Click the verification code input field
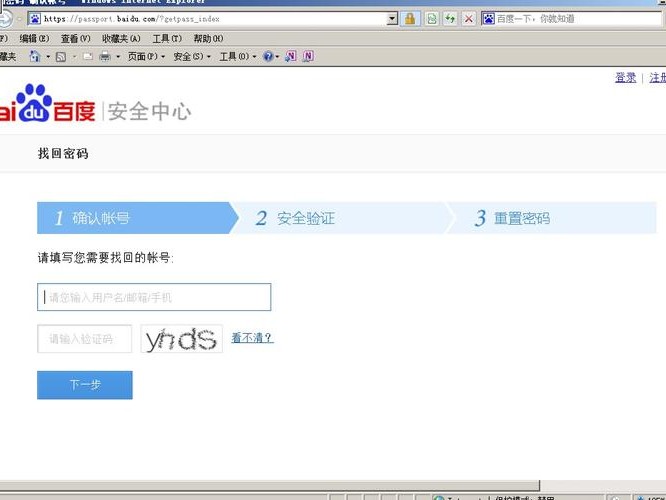 click(x=85, y=339)
